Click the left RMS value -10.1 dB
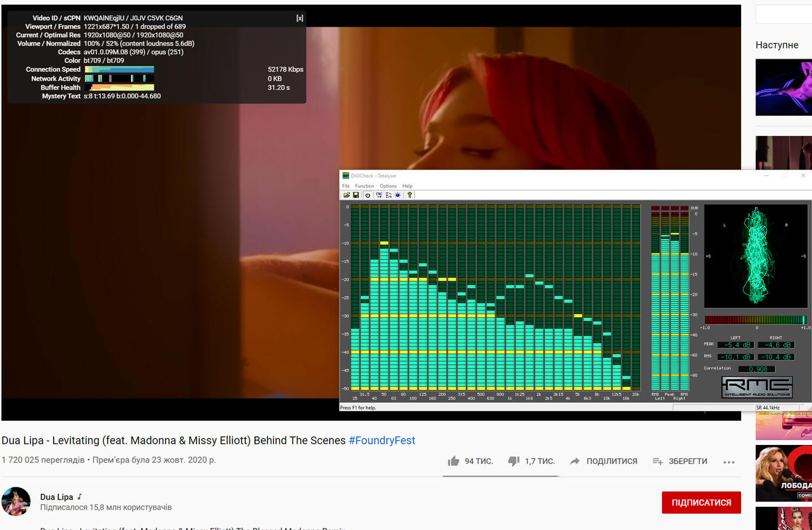Screen dimensions: 812x530 pos(736,357)
